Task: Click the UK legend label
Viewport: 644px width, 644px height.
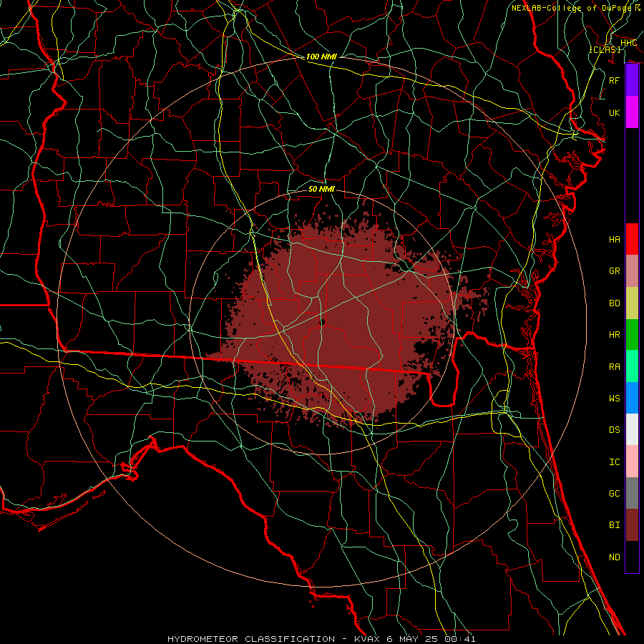Action: pyautogui.click(x=614, y=112)
